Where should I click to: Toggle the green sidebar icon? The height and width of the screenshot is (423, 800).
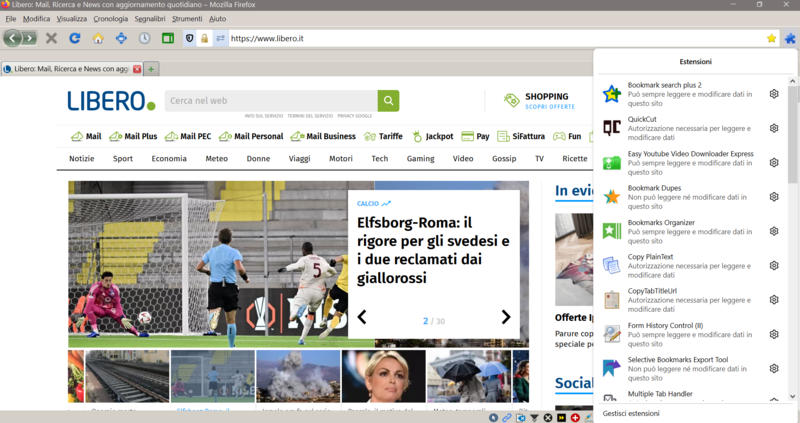coord(168,38)
